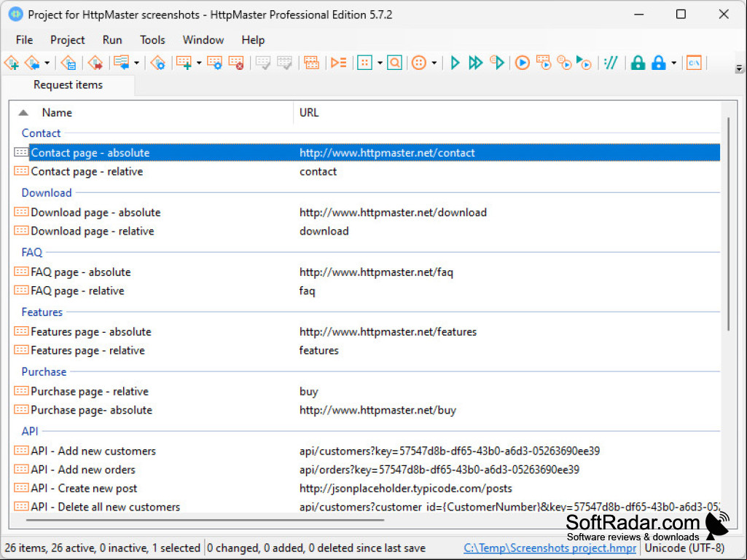Click the overlapping orange grids icon
The width and height of the screenshot is (747, 560).
(x=312, y=63)
